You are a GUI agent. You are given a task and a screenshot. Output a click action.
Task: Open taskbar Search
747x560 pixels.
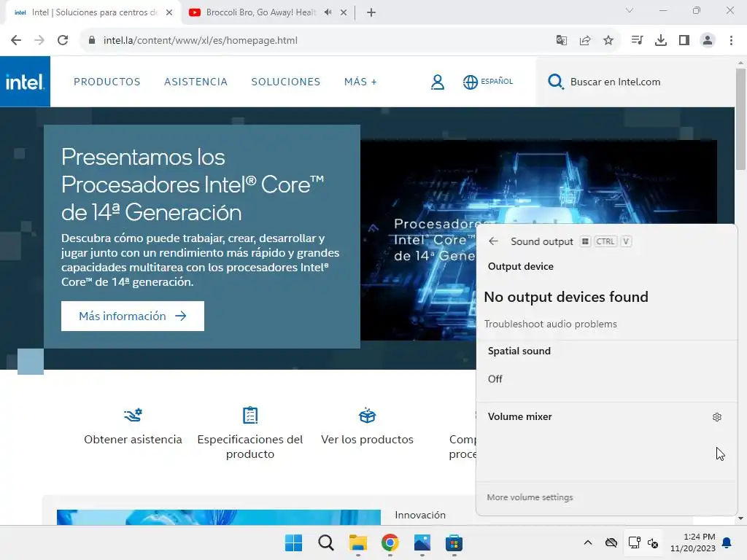[x=326, y=542]
